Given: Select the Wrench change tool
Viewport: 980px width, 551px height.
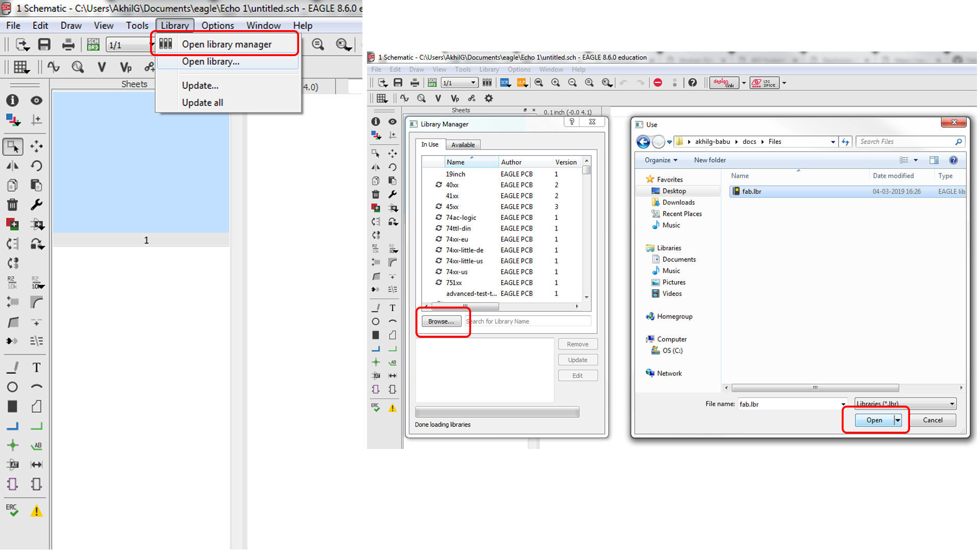Looking at the screenshot, I should (x=36, y=205).
